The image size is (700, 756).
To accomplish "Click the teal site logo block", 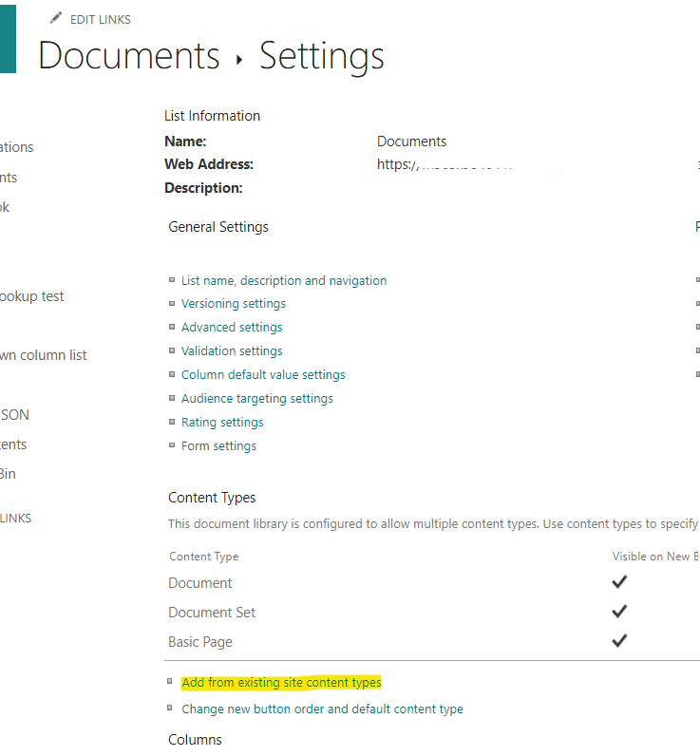I will (x=8, y=39).
